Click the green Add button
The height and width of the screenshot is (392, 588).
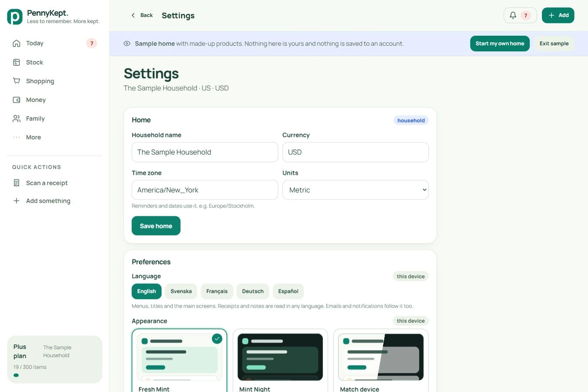coord(558,15)
